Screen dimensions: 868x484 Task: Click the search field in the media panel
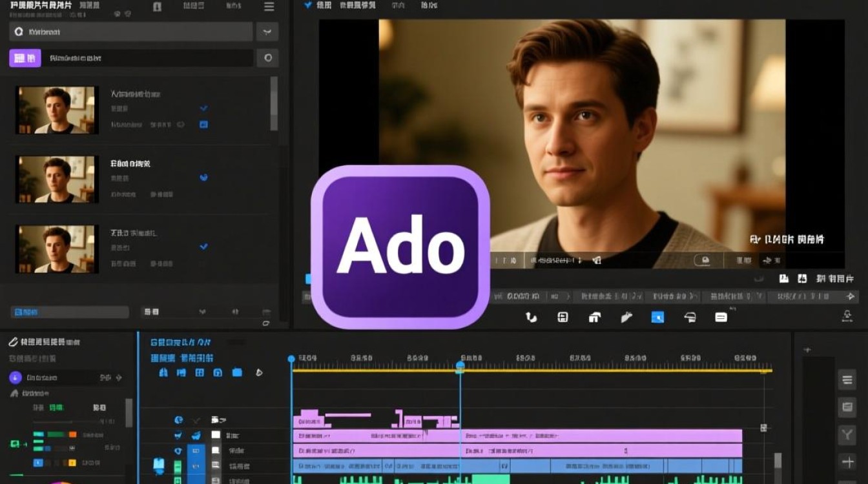pos(130,32)
